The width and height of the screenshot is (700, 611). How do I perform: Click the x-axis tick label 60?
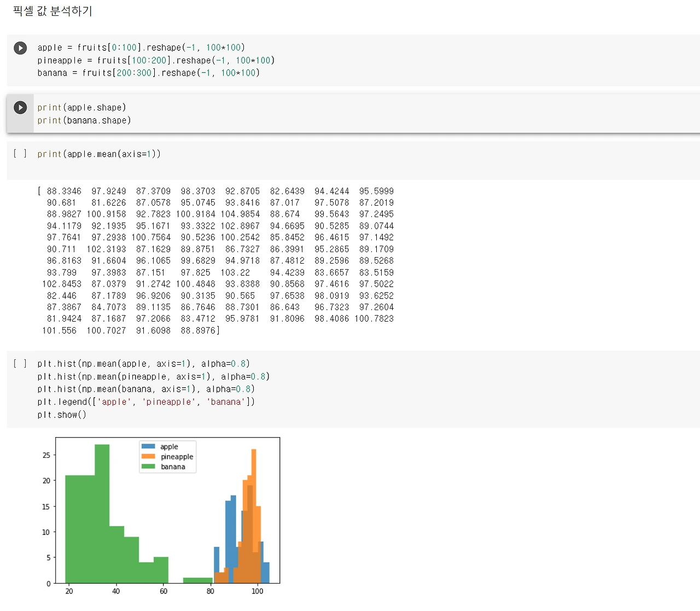pyautogui.click(x=164, y=591)
